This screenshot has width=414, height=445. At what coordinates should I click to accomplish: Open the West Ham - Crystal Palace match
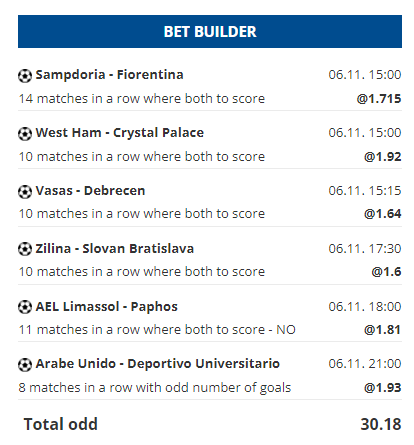[120, 133]
